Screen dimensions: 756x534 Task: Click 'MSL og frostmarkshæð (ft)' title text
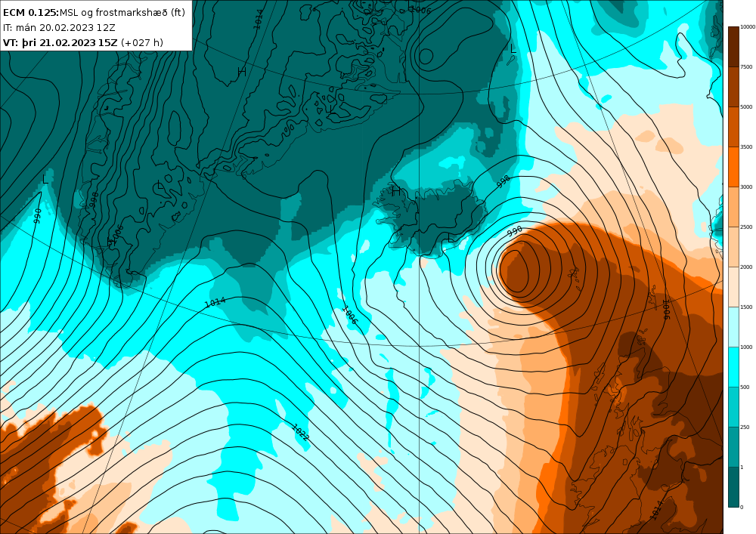[x=122, y=13]
